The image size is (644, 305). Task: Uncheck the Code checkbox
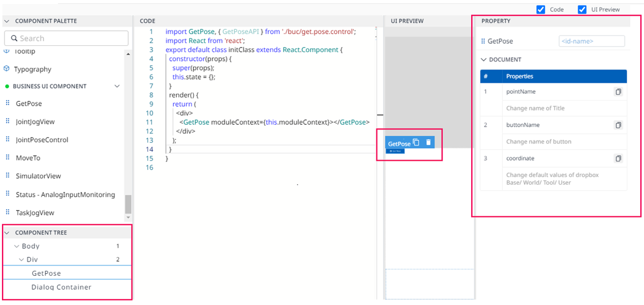pyautogui.click(x=540, y=9)
